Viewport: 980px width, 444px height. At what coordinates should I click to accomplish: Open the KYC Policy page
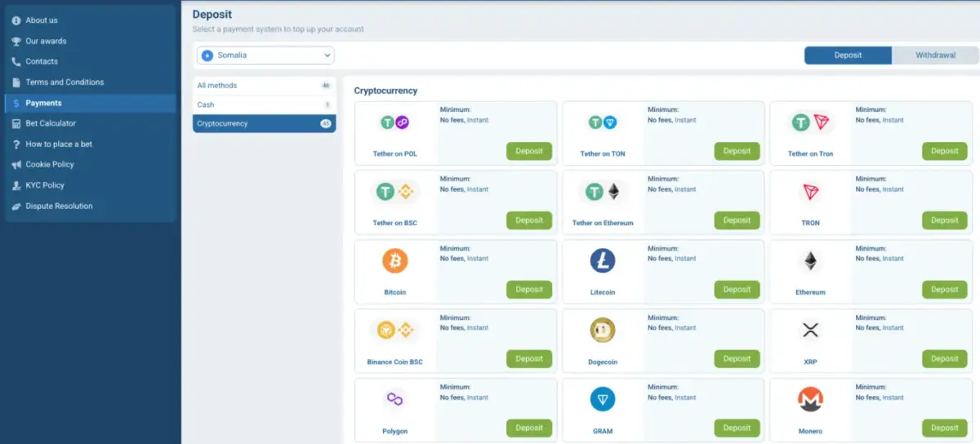pos(90,185)
